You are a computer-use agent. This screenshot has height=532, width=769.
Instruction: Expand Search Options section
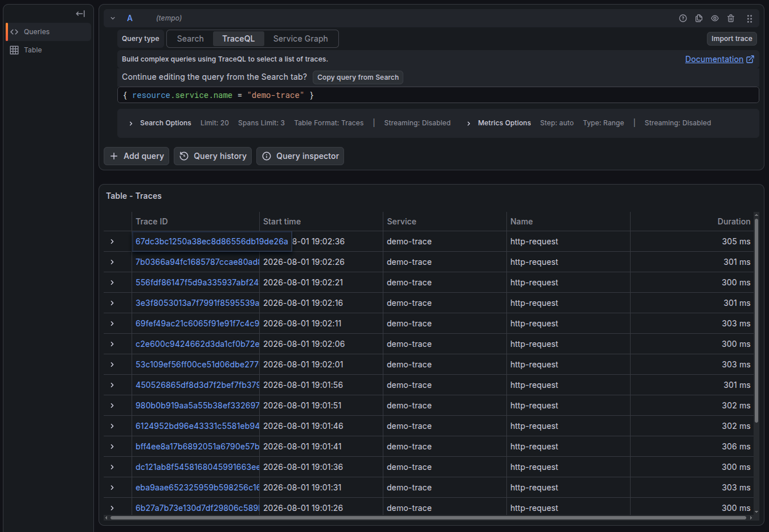click(x=161, y=123)
